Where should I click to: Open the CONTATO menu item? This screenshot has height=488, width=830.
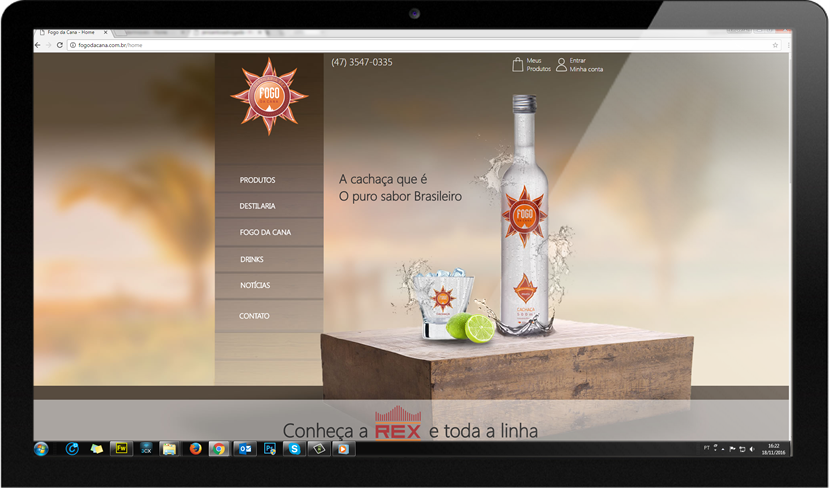point(254,316)
